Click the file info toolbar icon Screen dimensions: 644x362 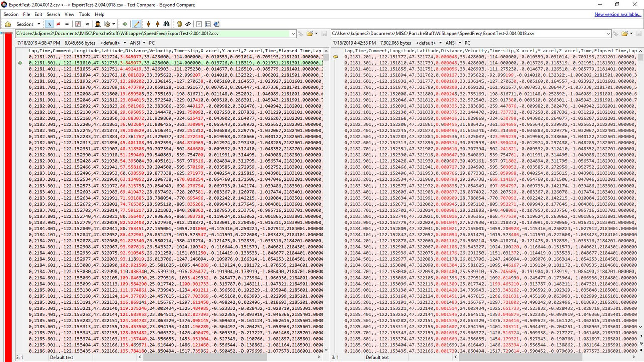(x=216, y=24)
